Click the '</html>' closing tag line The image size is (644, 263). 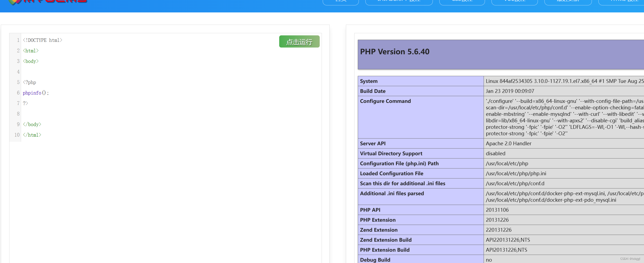point(32,135)
